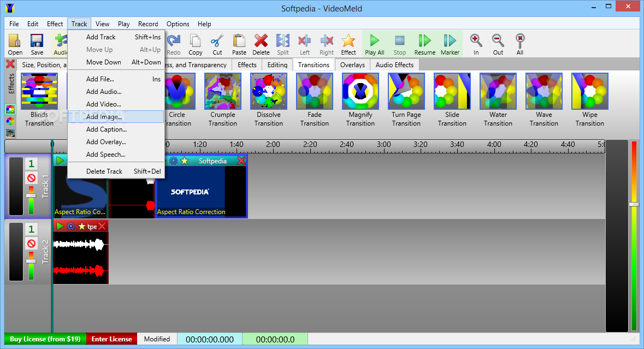Select Add Image... menu entry
Image resolution: width=644 pixels, height=349 pixels.
116,117
